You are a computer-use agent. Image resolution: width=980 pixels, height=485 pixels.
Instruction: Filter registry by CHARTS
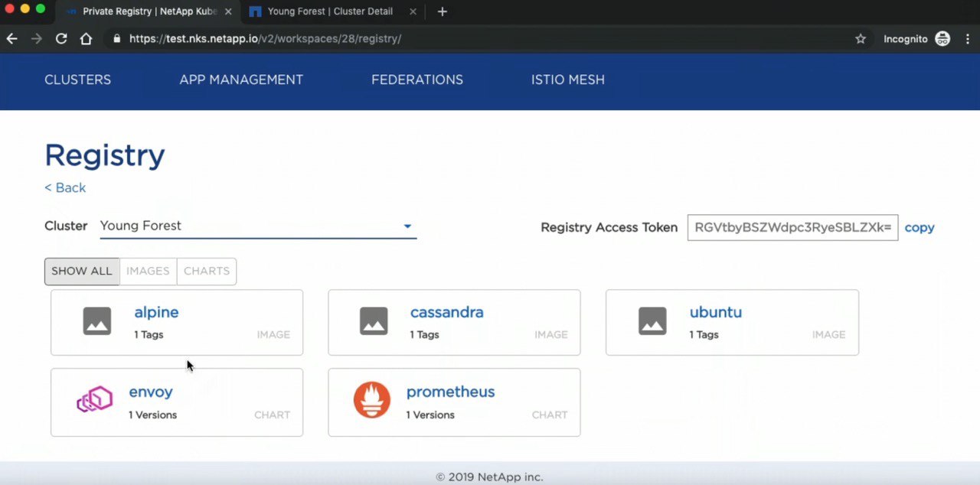[x=207, y=271]
